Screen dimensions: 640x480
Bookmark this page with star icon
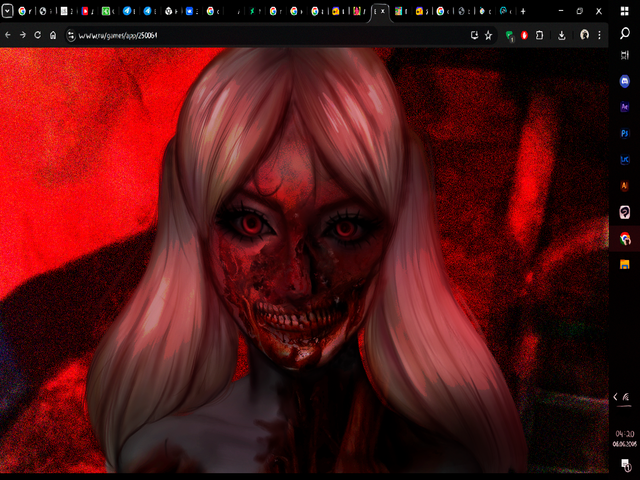[488, 35]
